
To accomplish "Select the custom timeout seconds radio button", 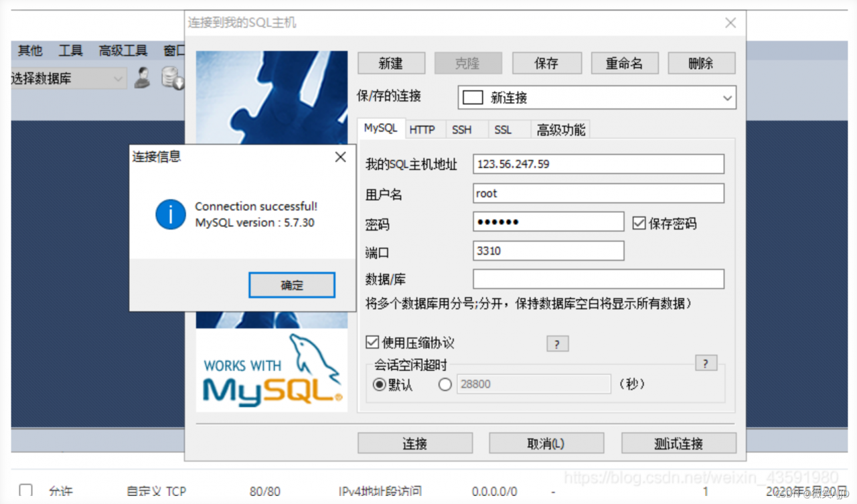I will (x=445, y=385).
